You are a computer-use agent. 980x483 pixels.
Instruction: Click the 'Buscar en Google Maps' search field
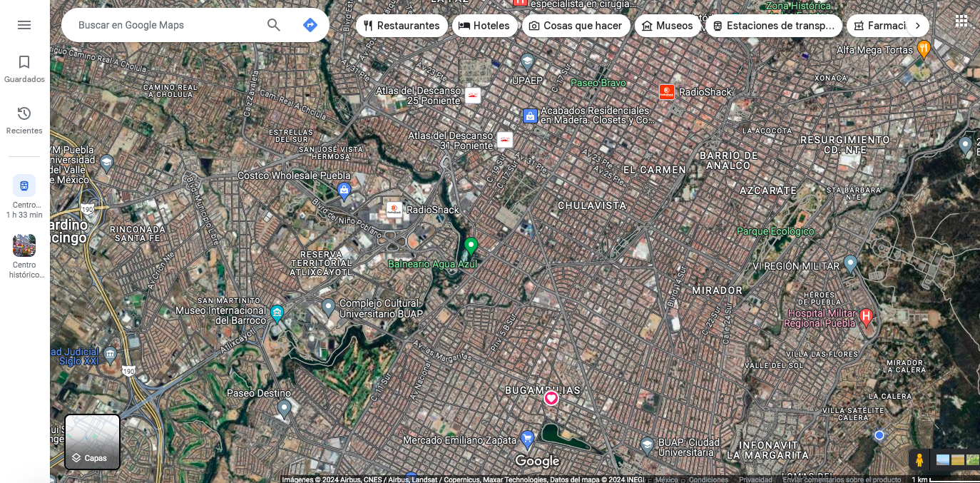pos(164,25)
